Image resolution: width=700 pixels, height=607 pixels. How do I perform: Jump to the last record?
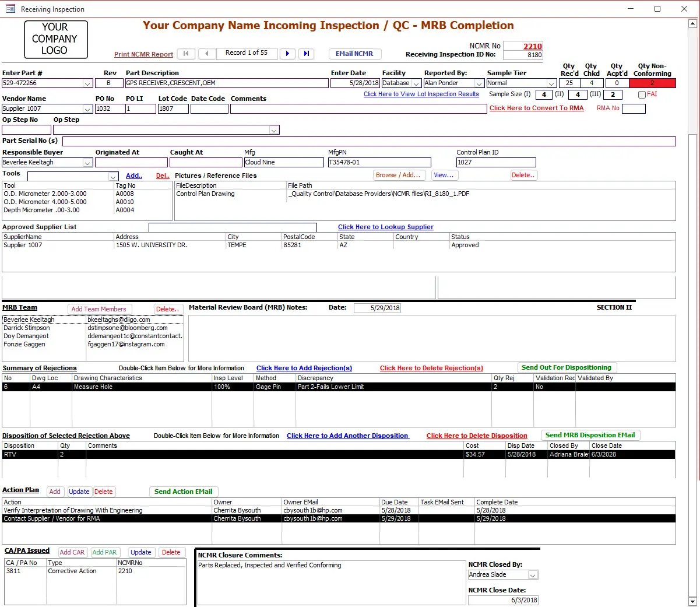coord(307,54)
